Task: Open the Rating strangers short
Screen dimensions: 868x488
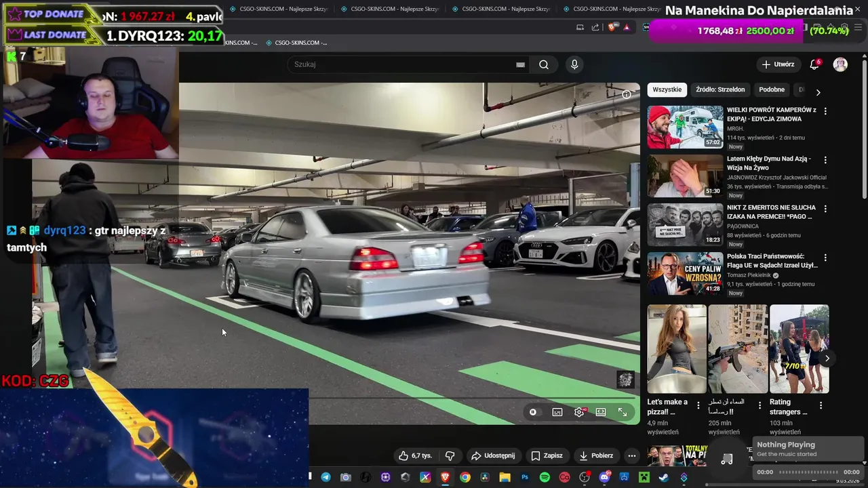Action: point(799,349)
